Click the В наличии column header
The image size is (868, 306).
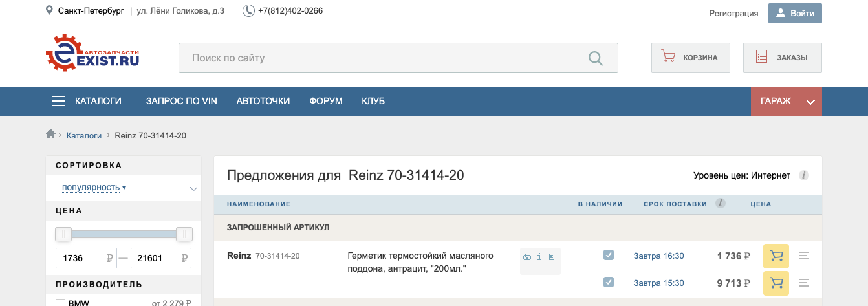600,204
